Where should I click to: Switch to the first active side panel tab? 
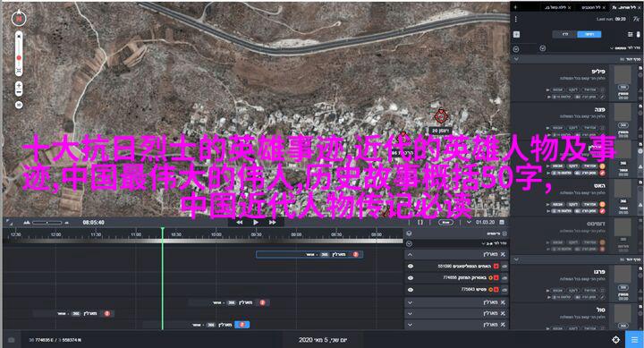coord(626,7)
